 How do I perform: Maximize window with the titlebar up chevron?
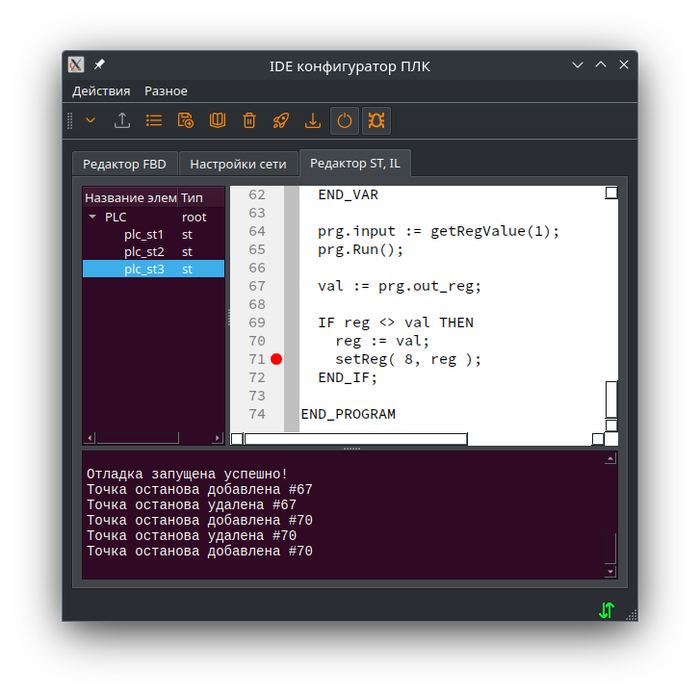pyautogui.click(x=601, y=65)
